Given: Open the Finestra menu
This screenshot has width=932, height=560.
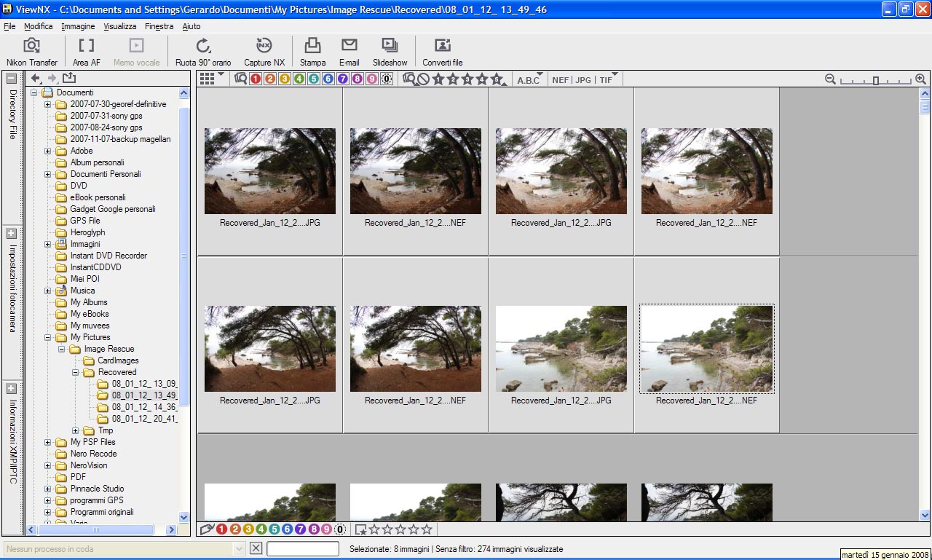Looking at the screenshot, I should point(159,26).
